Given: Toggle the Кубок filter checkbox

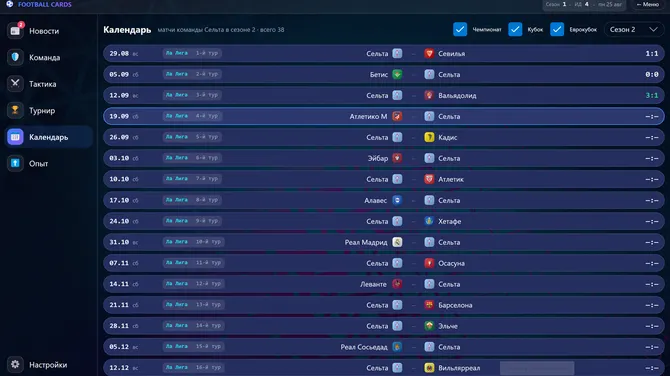Looking at the screenshot, I should point(515,29).
